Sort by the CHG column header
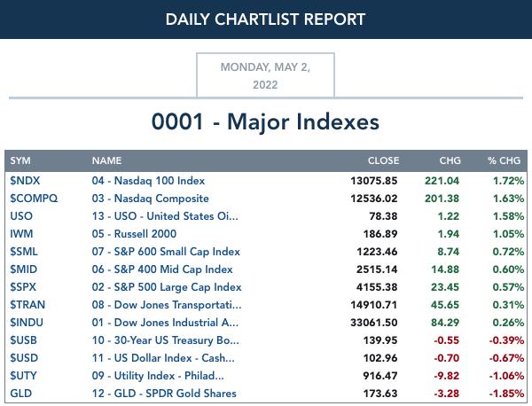The image size is (532, 406). tap(450, 160)
